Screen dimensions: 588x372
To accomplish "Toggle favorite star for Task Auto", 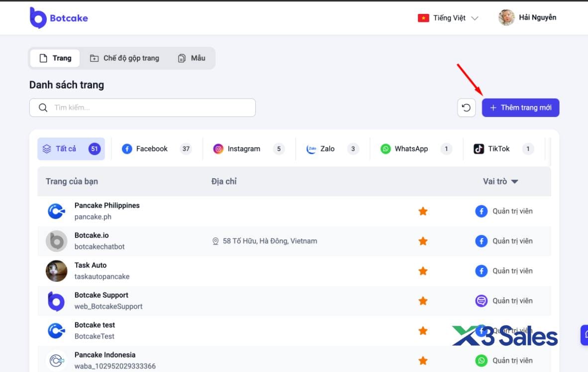I will tap(423, 270).
